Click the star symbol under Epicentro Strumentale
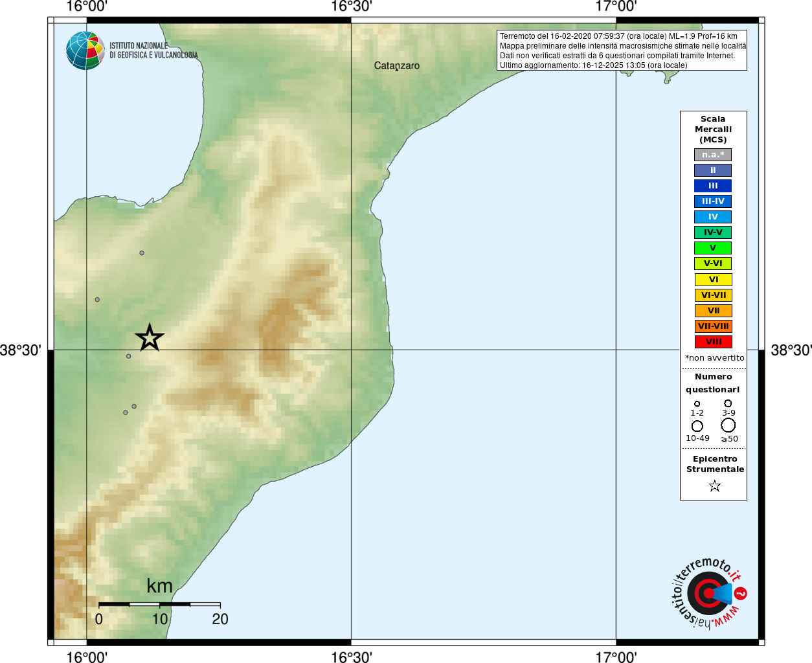This screenshot has width=812, height=663. pyautogui.click(x=714, y=486)
